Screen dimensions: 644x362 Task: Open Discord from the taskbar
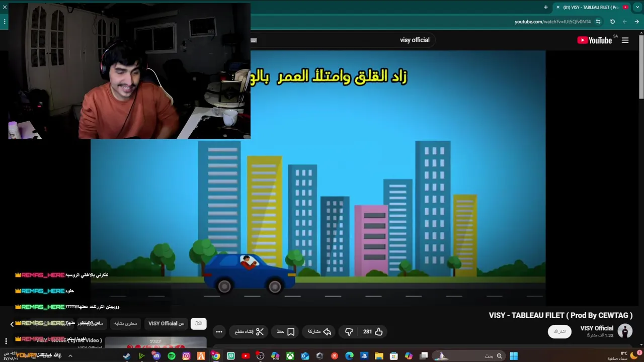156,356
